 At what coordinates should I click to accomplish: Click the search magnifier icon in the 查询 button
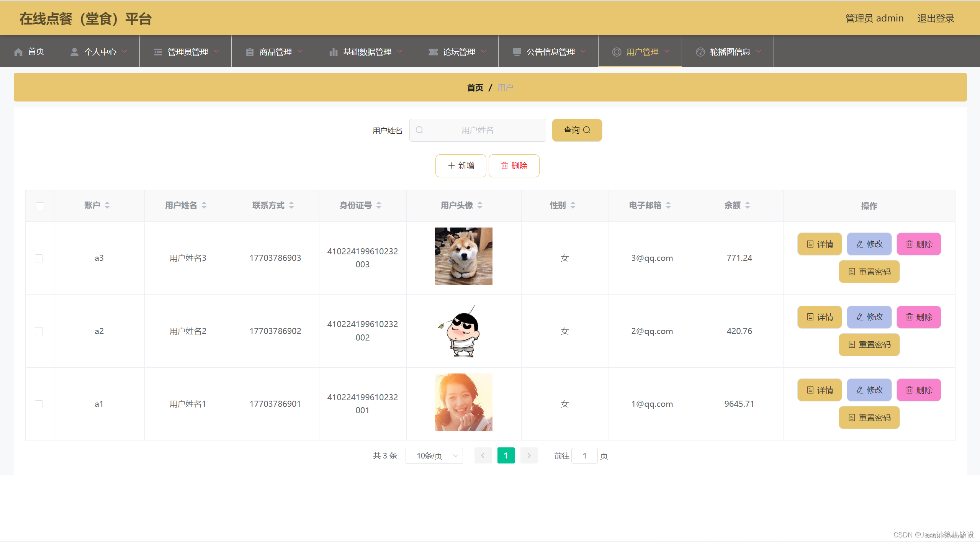(587, 130)
